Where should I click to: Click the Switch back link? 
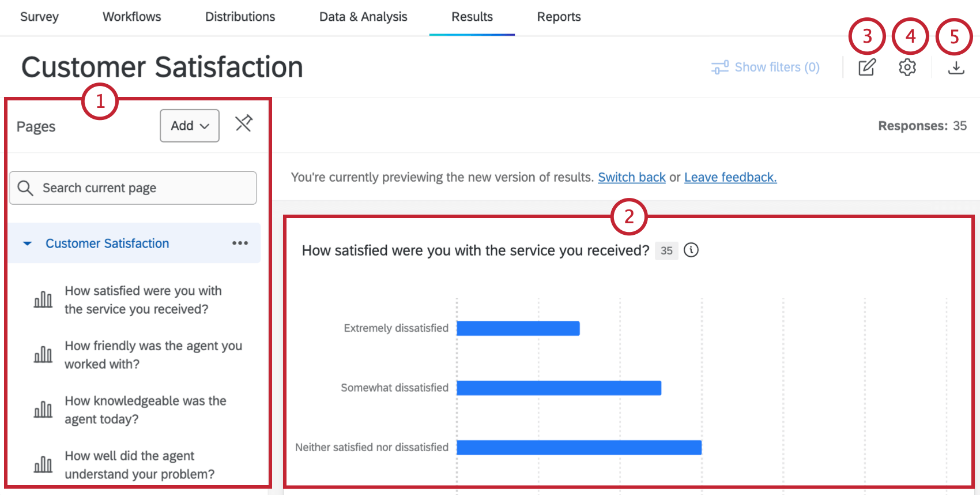[631, 177]
